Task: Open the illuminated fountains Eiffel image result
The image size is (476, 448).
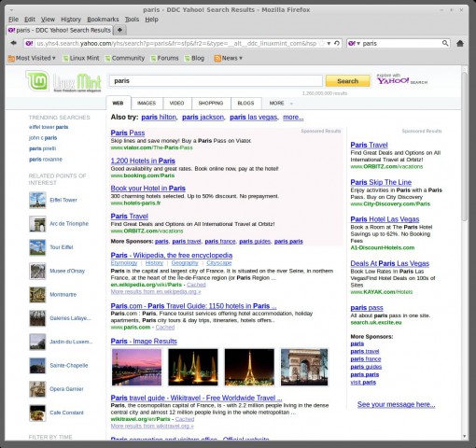Action: click(193, 367)
